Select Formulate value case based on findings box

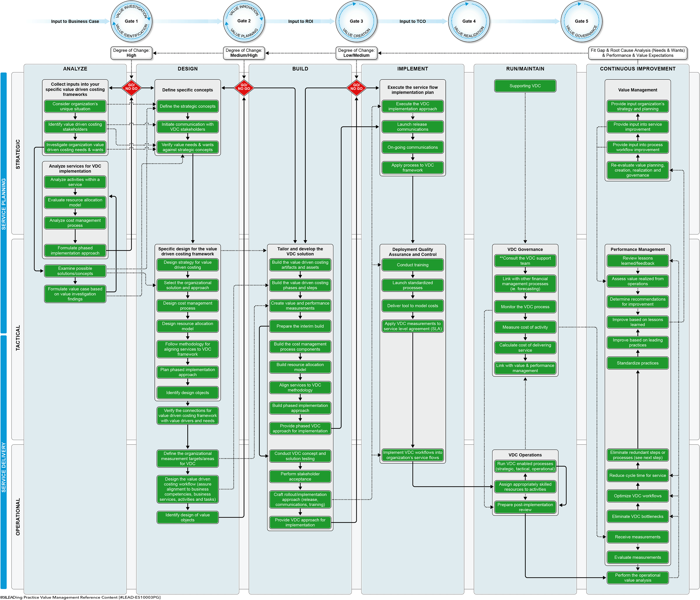[75, 294]
